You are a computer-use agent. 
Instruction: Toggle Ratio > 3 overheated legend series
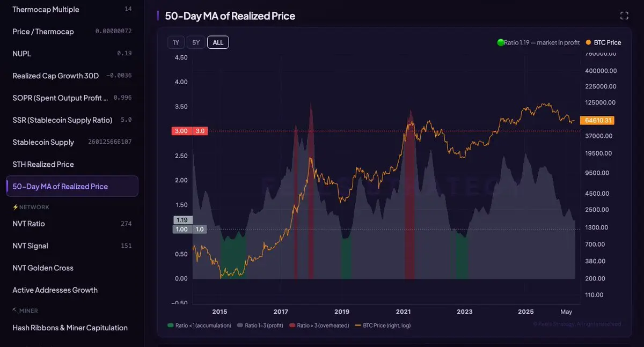click(319, 326)
